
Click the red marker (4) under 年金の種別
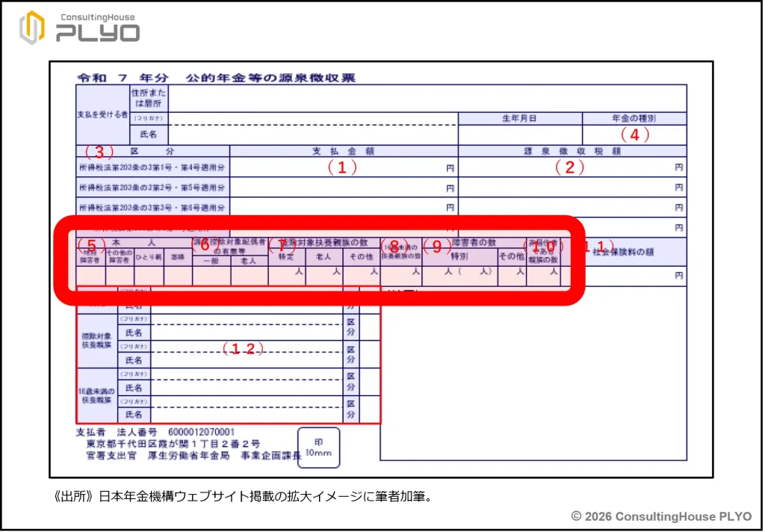[634, 135]
